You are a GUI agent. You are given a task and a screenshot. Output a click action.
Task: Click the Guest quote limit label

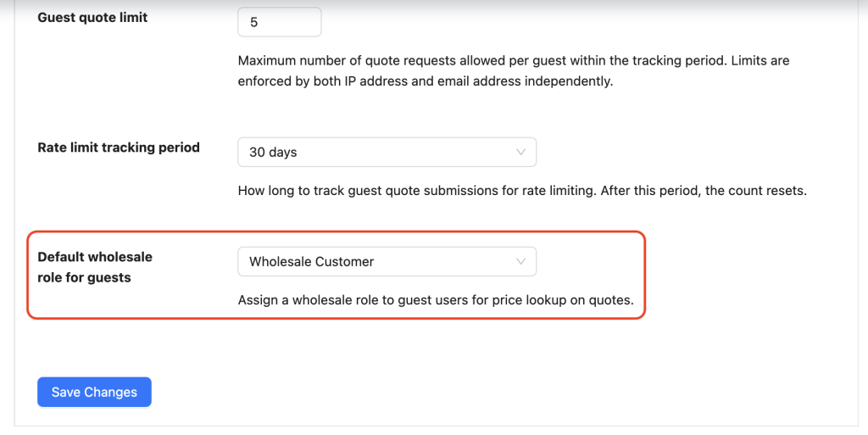92,17
